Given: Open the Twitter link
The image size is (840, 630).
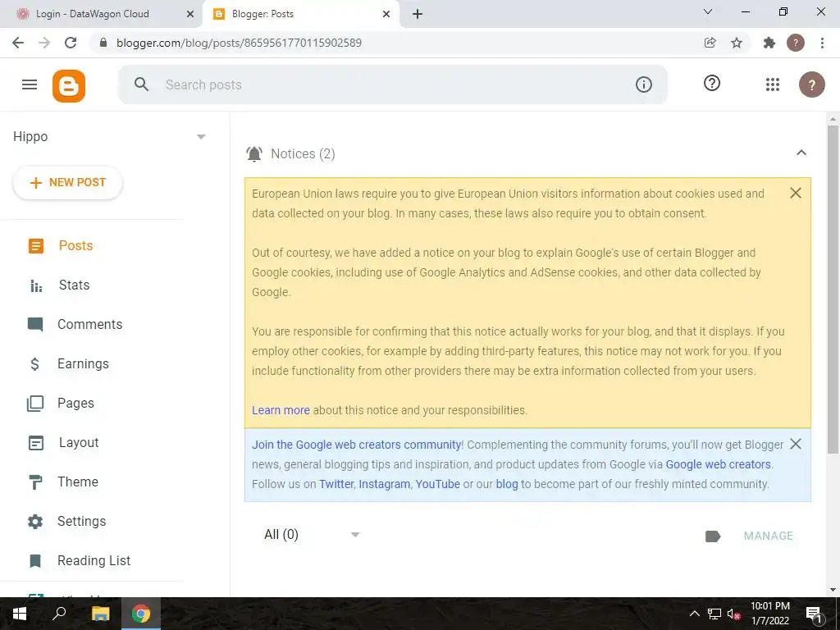Looking at the screenshot, I should click(x=336, y=484).
